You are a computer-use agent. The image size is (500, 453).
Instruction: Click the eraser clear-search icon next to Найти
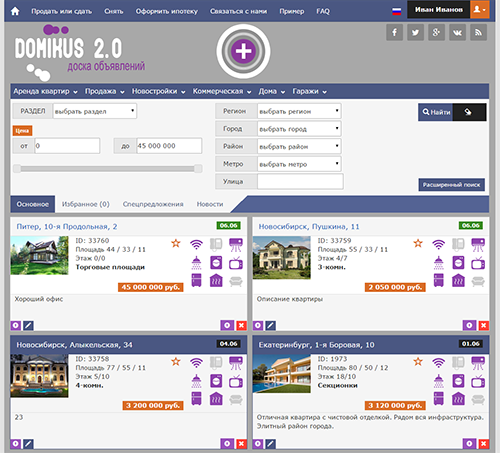(468, 112)
